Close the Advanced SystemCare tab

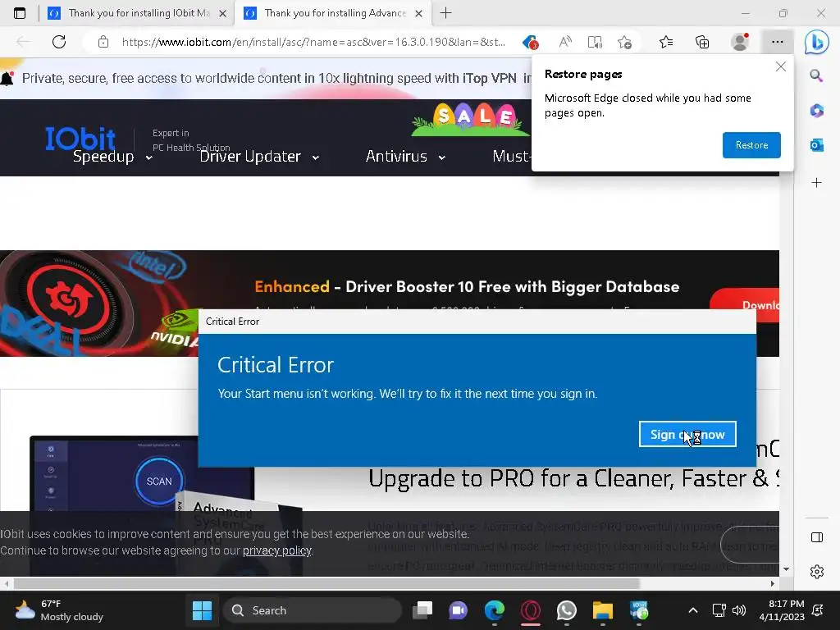(419, 13)
